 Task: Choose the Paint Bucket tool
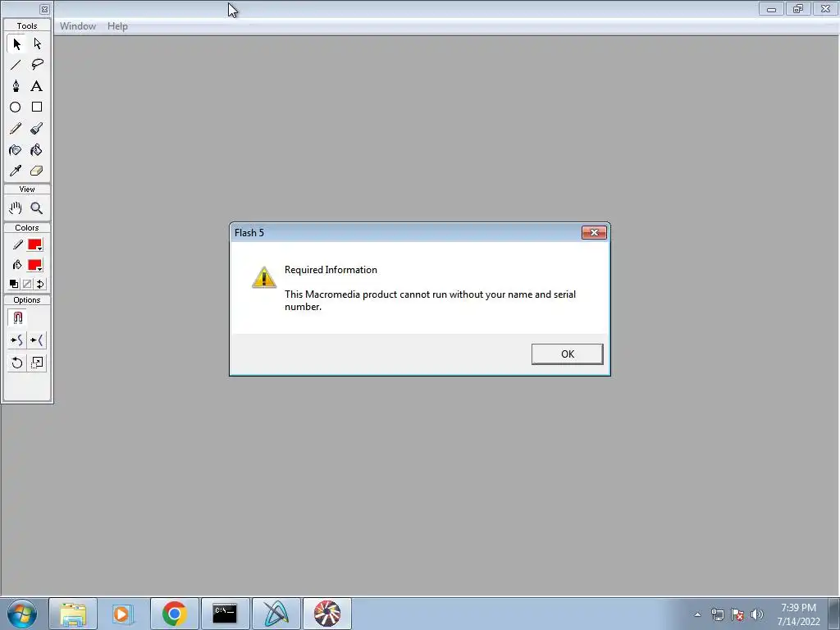[36, 150]
